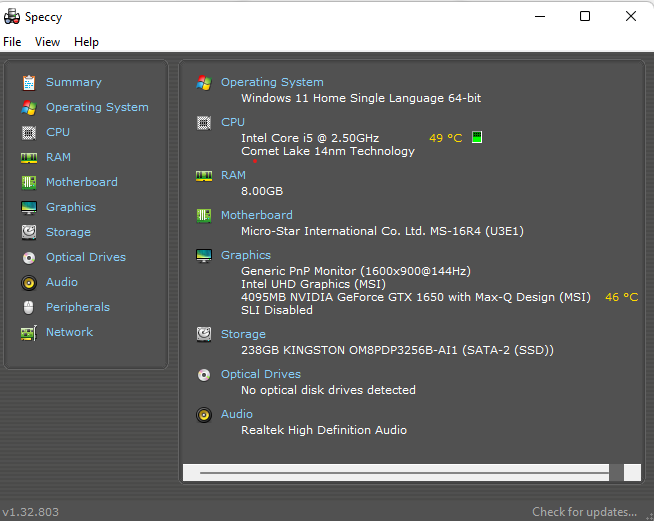Viewport: 654px width, 521px height.
Task: Open Motherboard via its sidebar icon
Action: [28, 182]
